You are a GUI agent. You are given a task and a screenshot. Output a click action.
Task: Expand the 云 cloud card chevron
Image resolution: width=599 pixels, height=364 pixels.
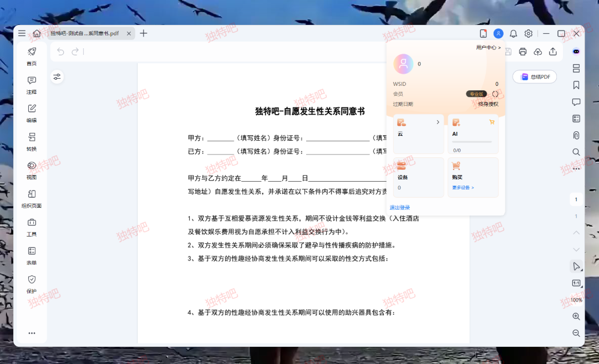coord(438,122)
